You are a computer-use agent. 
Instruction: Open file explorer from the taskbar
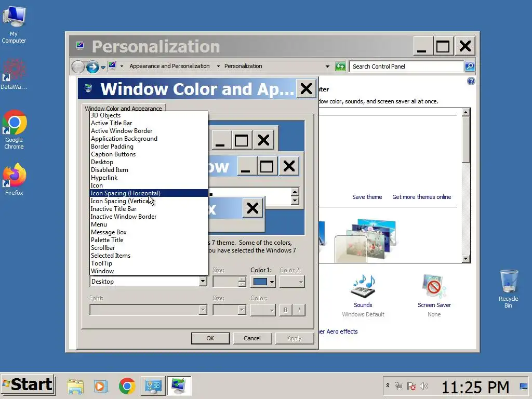click(75, 387)
